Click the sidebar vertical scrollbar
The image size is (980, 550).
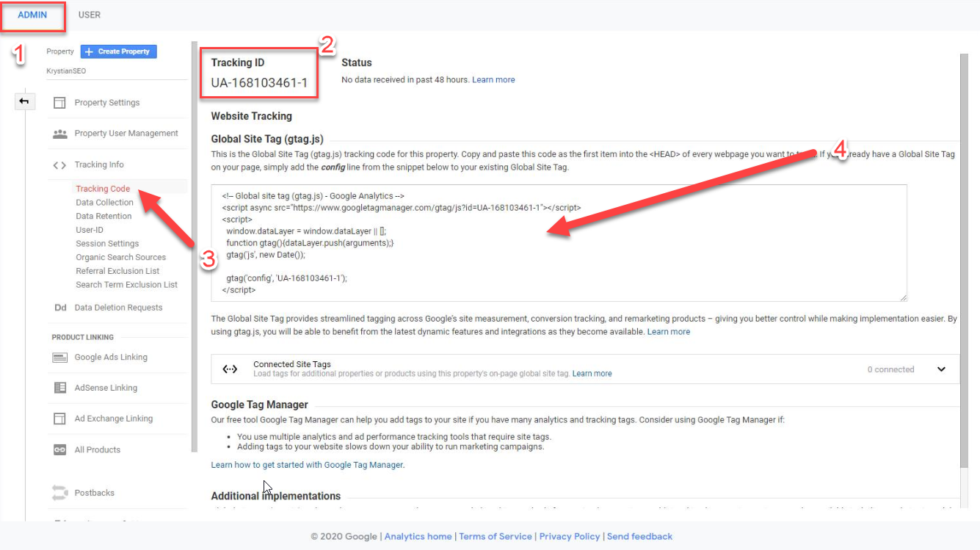pos(195,246)
